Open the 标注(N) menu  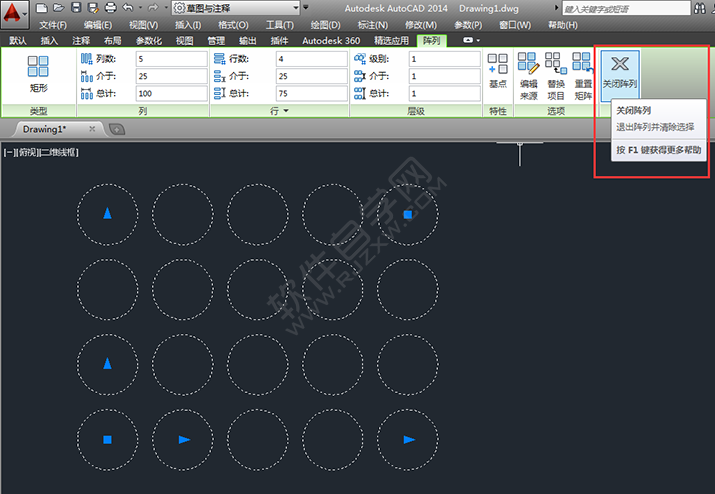373,25
